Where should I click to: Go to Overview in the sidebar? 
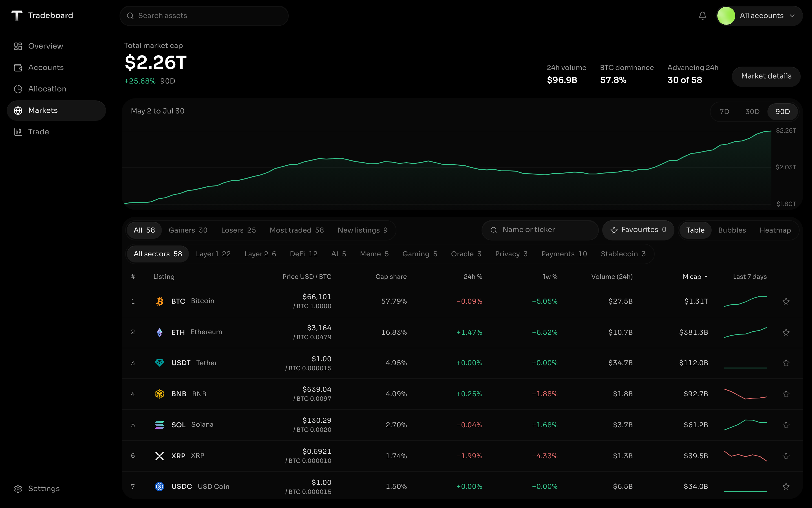coord(56,46)
